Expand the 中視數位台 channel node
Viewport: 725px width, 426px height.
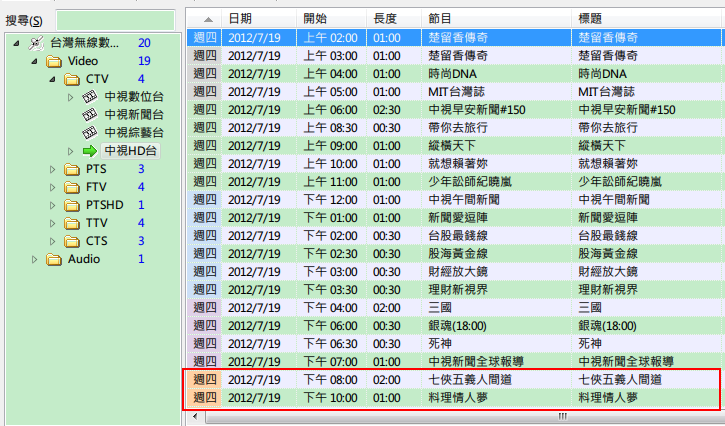click(70, 97)
